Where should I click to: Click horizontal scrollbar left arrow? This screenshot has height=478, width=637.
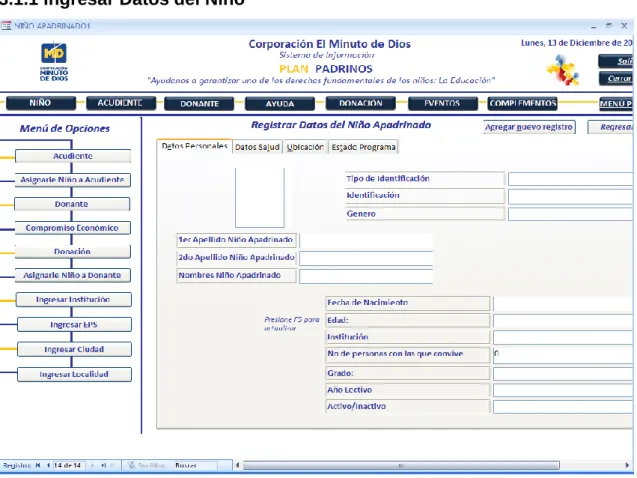click(238, 465)
